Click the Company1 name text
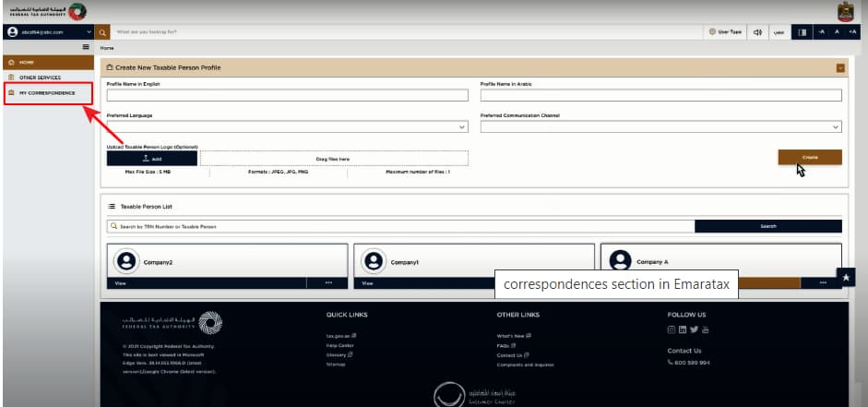Viewport: 868px width, 407px height. [x=405, y=262]
